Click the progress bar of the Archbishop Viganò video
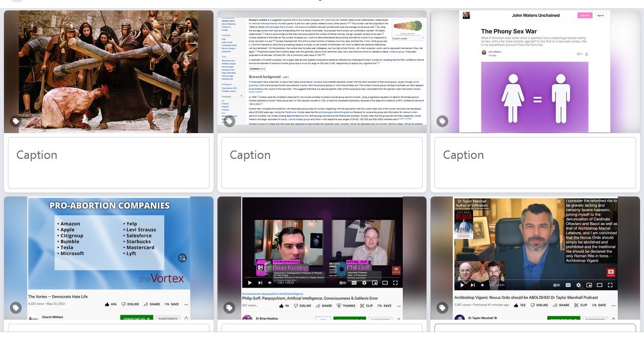The height and width of the screenshot is (338, 644). tap(536, 279)
